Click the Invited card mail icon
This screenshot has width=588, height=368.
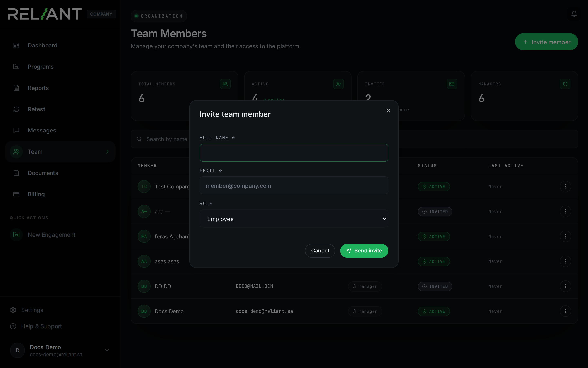(452, 84)
